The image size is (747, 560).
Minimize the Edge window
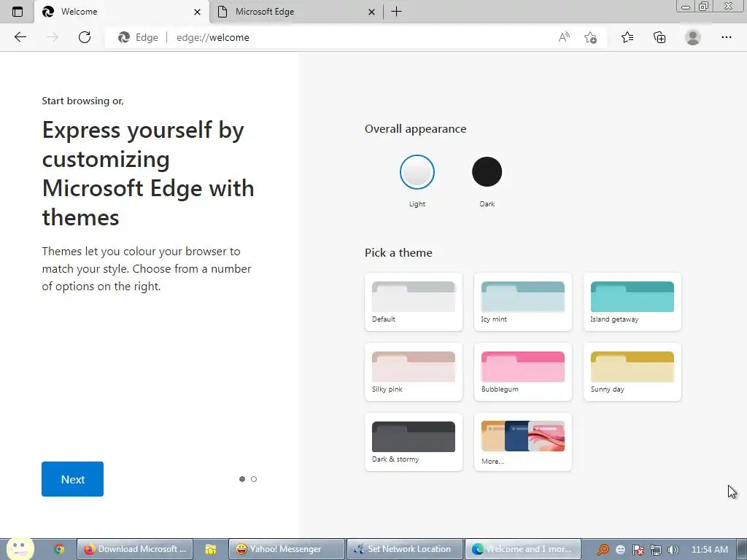686,7
